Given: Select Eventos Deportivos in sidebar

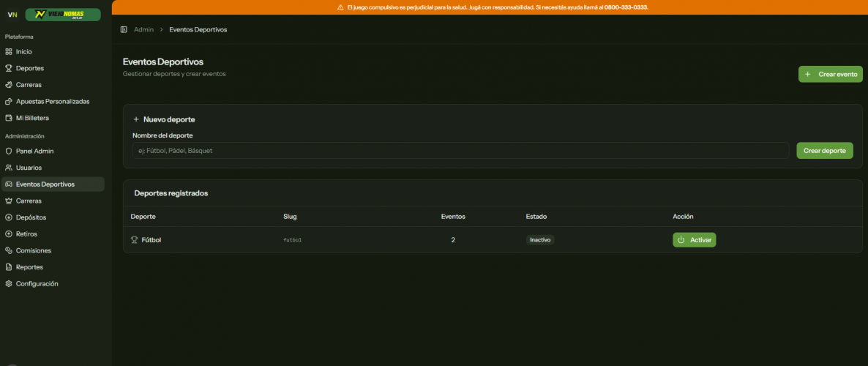Looking at the screenshot, I should click(x=53, y=184).
